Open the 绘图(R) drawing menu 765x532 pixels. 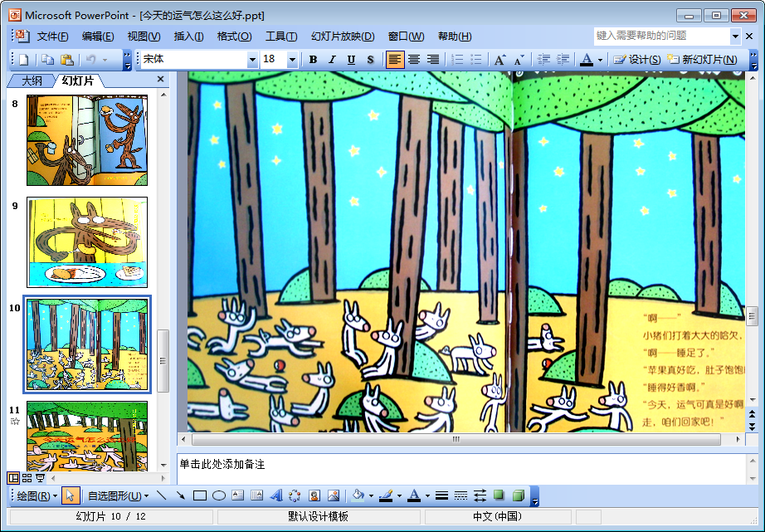(37, 495)
